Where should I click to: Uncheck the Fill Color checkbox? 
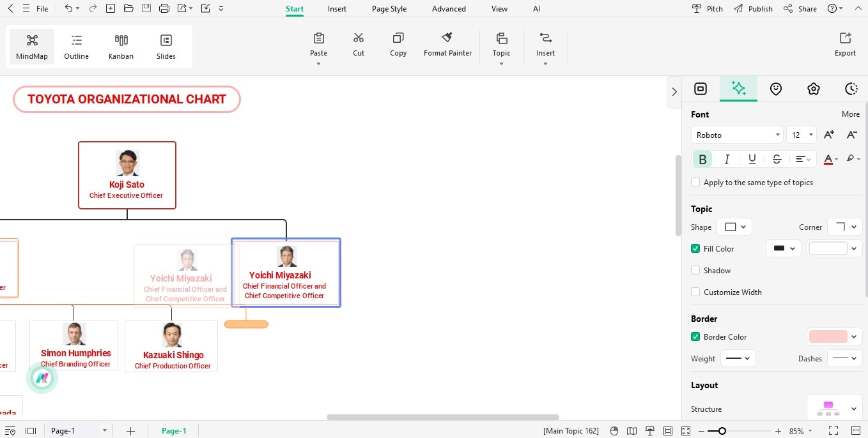coord(695,248)
